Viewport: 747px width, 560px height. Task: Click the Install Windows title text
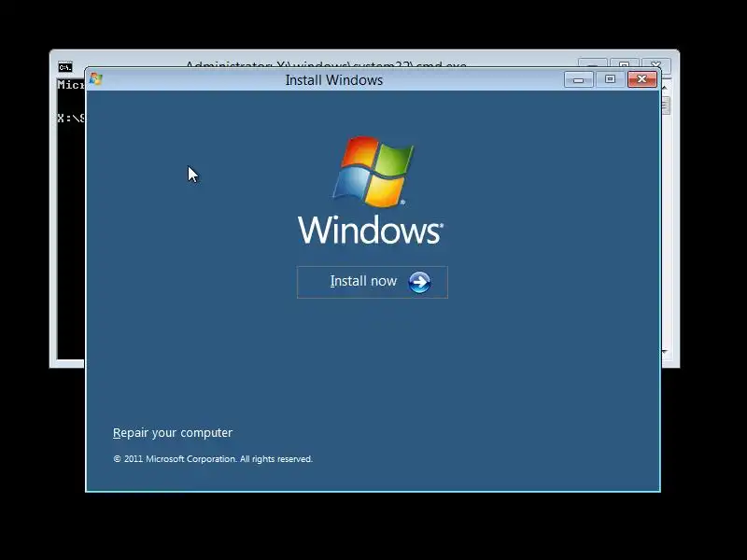[x=334, y=80]
